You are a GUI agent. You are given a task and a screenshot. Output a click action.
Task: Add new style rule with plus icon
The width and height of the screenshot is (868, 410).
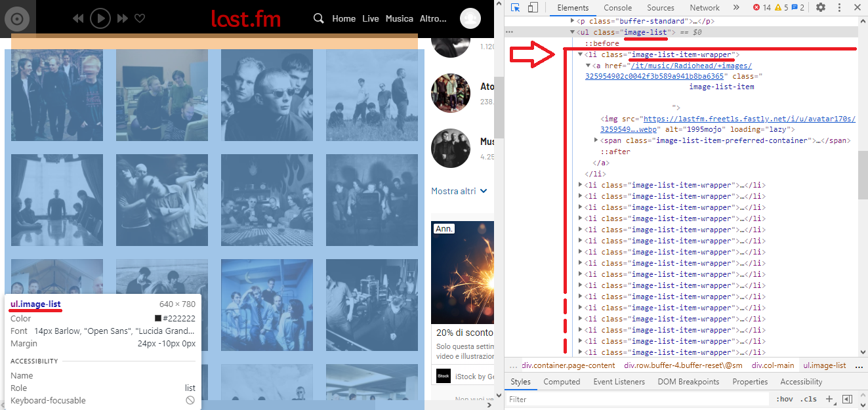pyautogui.click(x=829, y=399)
